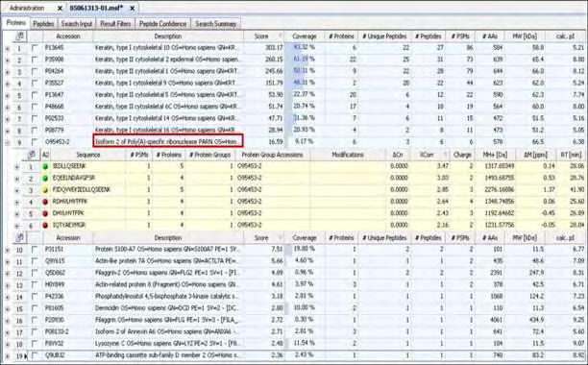Open the column chooser icon above protein row 1

[19, 36]
